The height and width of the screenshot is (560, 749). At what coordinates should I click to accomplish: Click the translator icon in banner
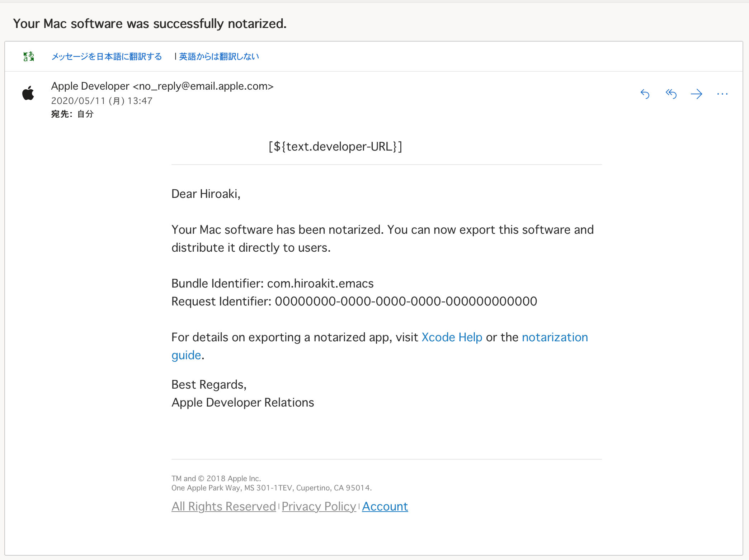(x=29, y=57)
